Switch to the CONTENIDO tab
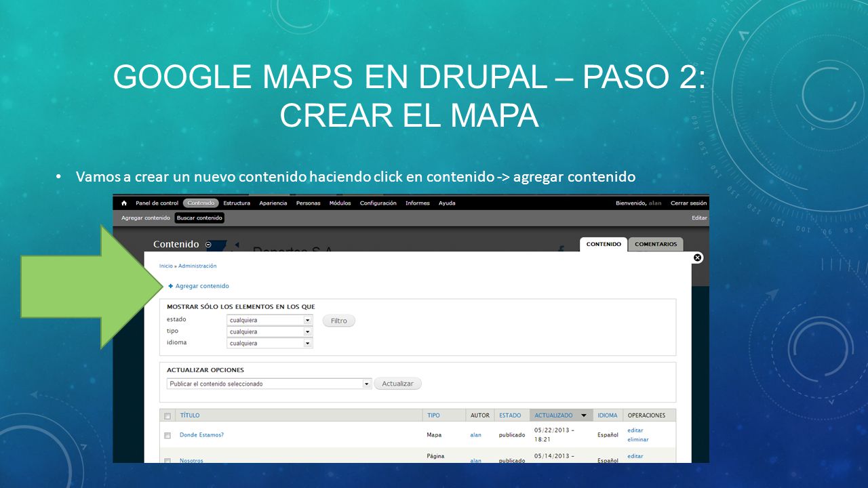 tap(604, 245)
